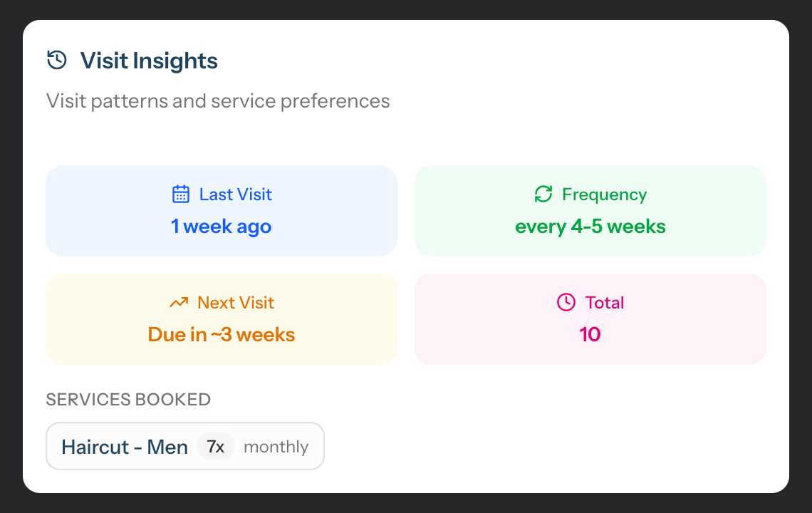The width and height of the screenshot is (812, 513).
Task: Click the orange 'Next Visit' label
Action: pos(235,303)
